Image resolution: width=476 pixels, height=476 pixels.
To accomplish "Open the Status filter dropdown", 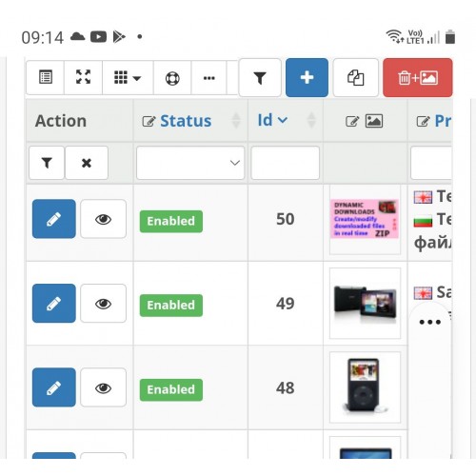I will tap(190, 163).
